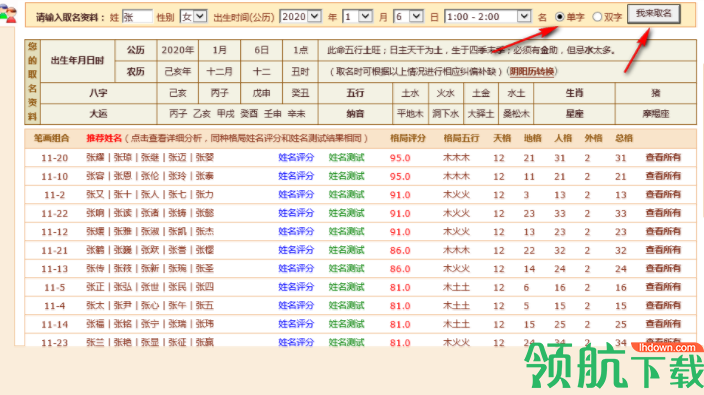Click the 姓 surname input field

(x=137, y=17)
